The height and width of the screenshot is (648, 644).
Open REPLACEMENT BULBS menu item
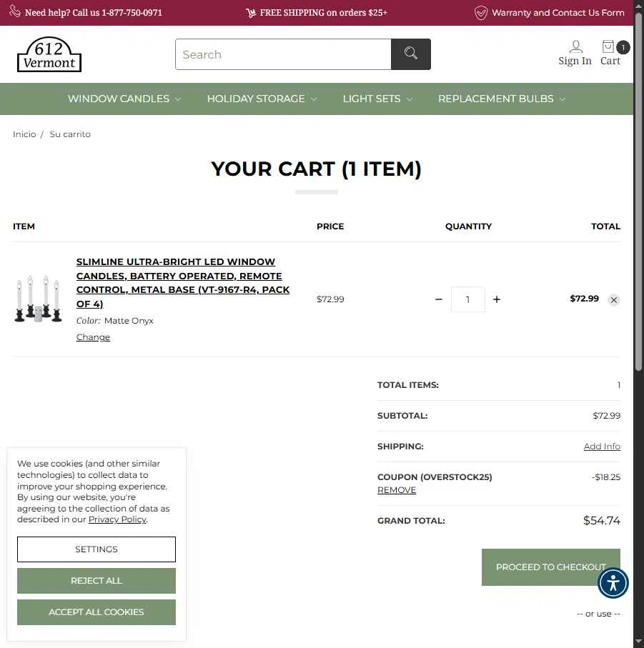pos(495,99)
